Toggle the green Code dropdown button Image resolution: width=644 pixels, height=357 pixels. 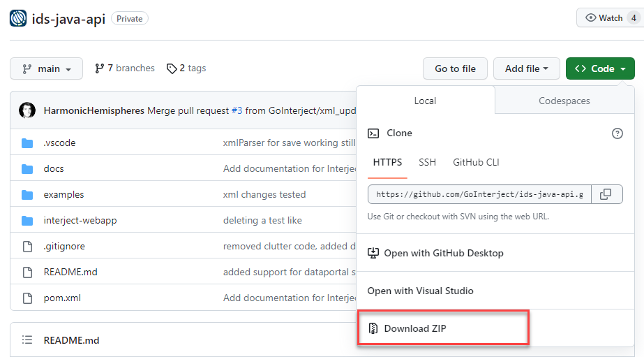600,68
